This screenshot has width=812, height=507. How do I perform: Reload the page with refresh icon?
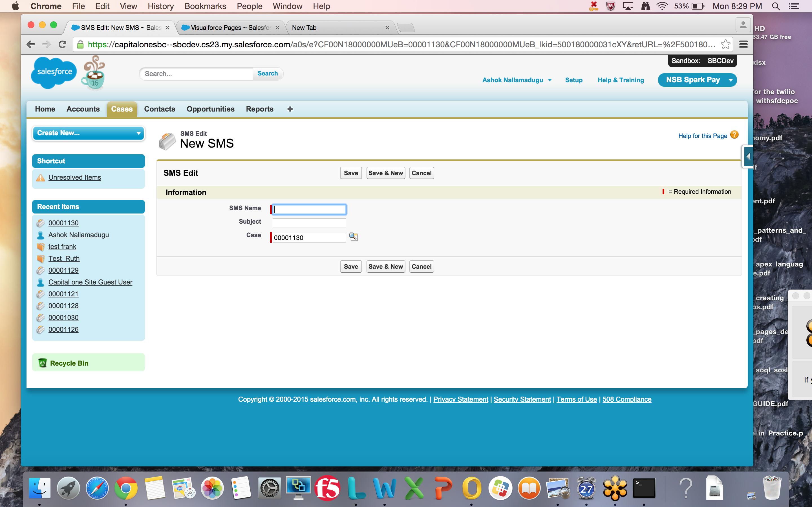(x=62, y=44)
